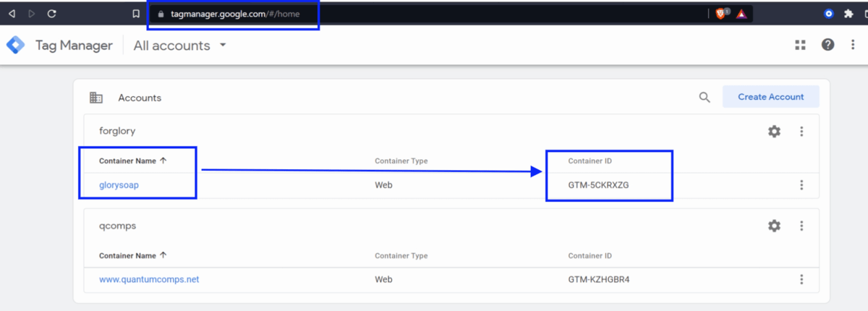This screenshot has height=311, width=868.
Task: Open the All accounts dropdown
Action: pyautogui.click(x=180, y=46)
